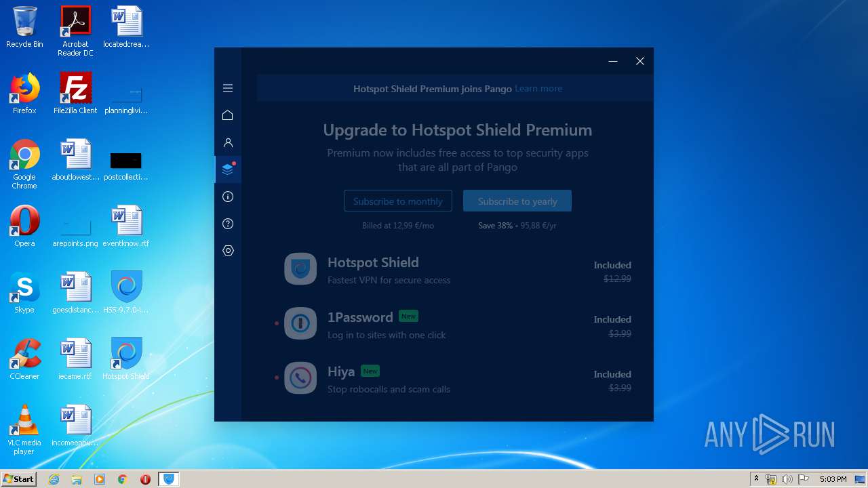
Task: Close the Hotspot Shield window
Action: [640, 61]
